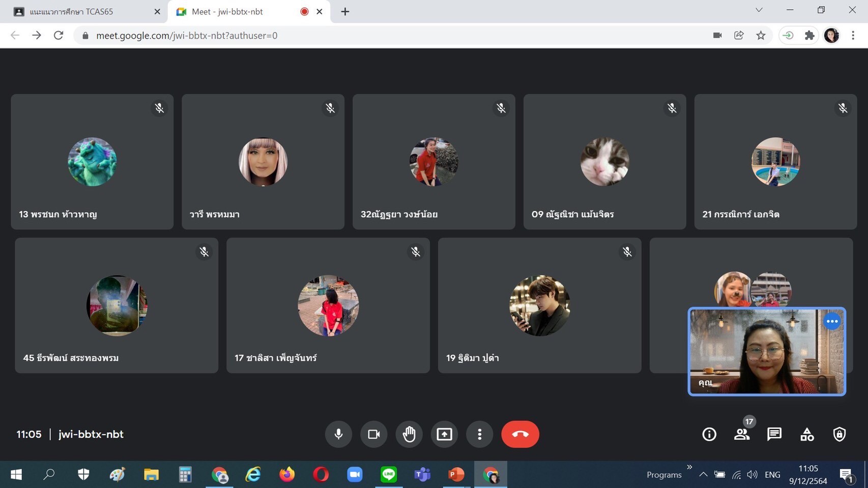The image size is (868, 488).
Task: Leave the call with red hang-up button
Action: point(520,434)
